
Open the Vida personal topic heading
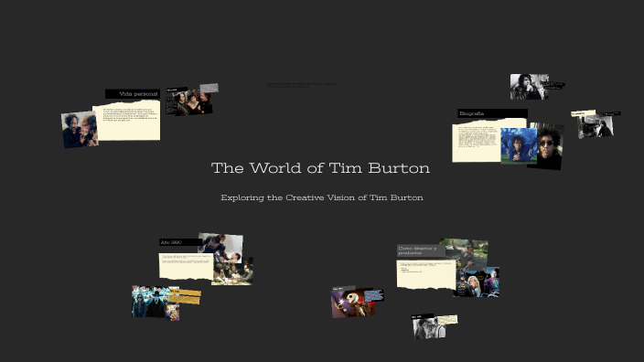(133, 94)
